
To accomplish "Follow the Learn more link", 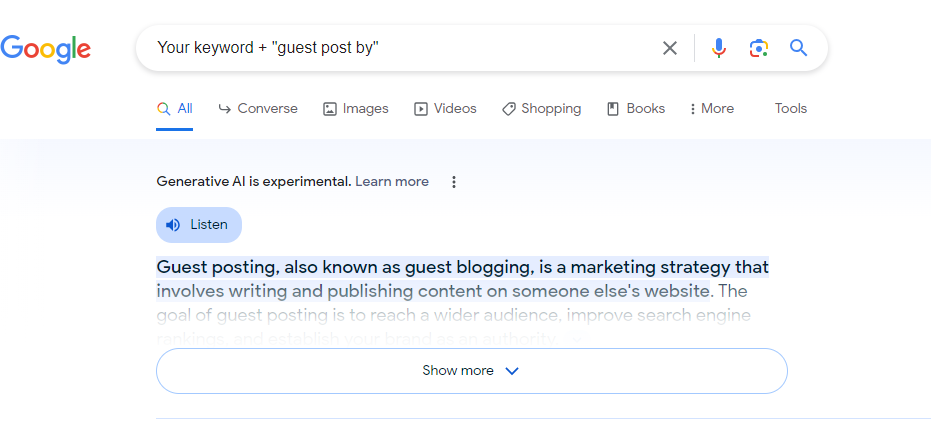I will click(392, 182).
